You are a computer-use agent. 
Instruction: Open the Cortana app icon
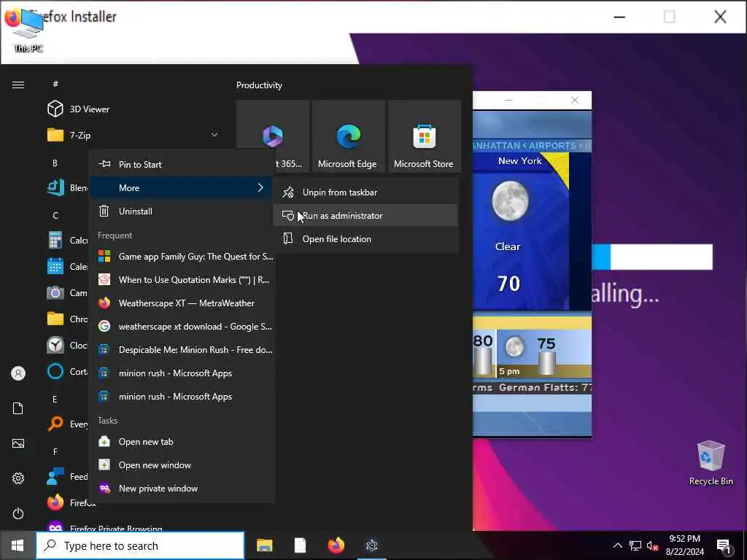point(55,371)
